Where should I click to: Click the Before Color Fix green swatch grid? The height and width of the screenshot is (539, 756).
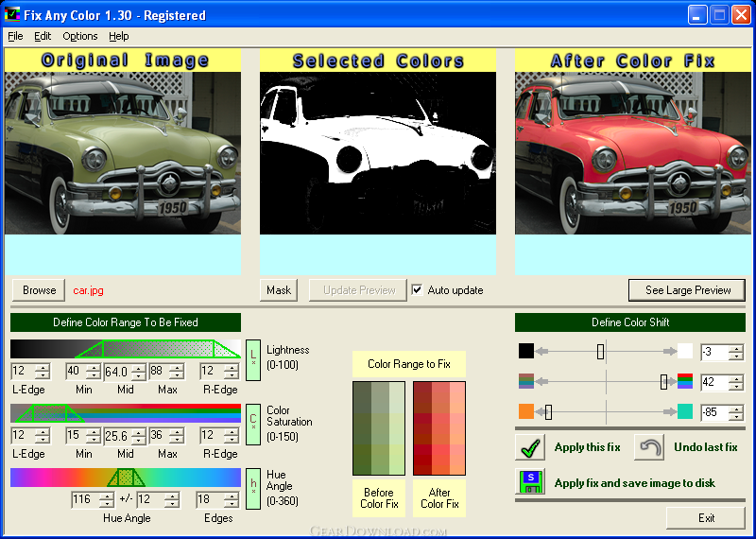click(x=379, y=428)
